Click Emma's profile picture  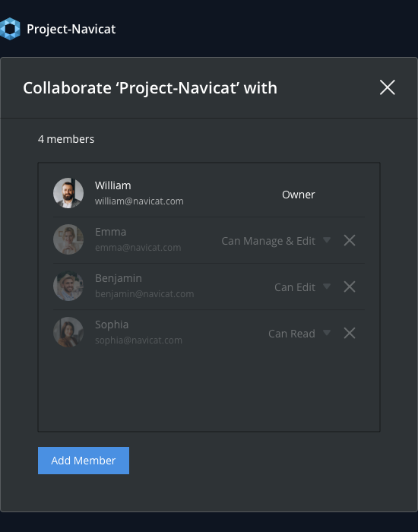click(68, 239)
